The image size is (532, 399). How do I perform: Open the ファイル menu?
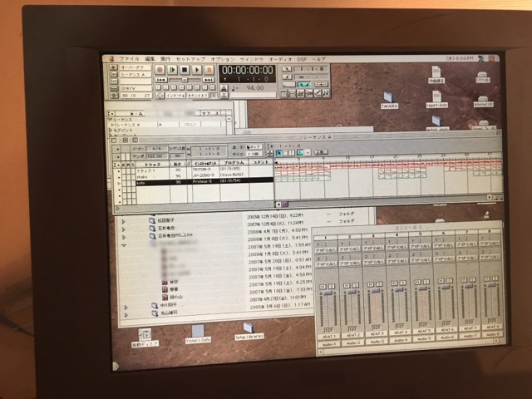coord(129,59)
